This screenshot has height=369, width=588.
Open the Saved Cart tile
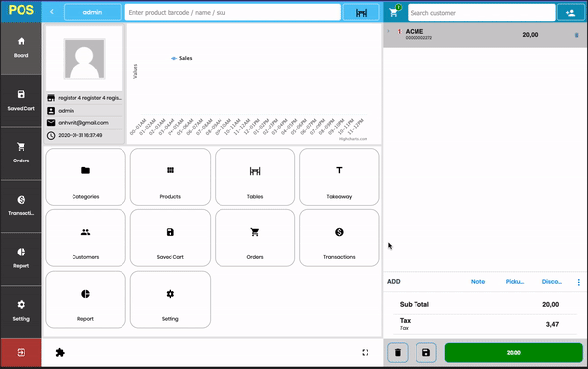point(171,238)
